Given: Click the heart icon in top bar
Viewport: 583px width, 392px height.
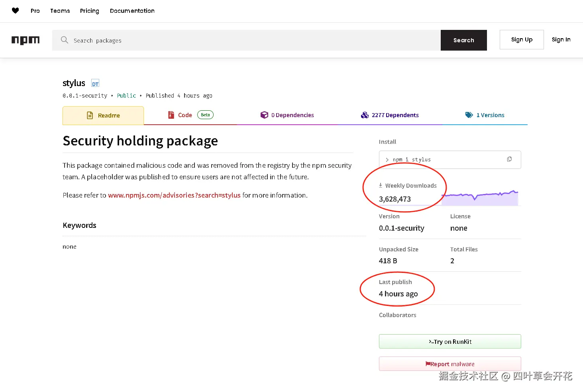Looking at the screenshot, I should tap(15, 11).
